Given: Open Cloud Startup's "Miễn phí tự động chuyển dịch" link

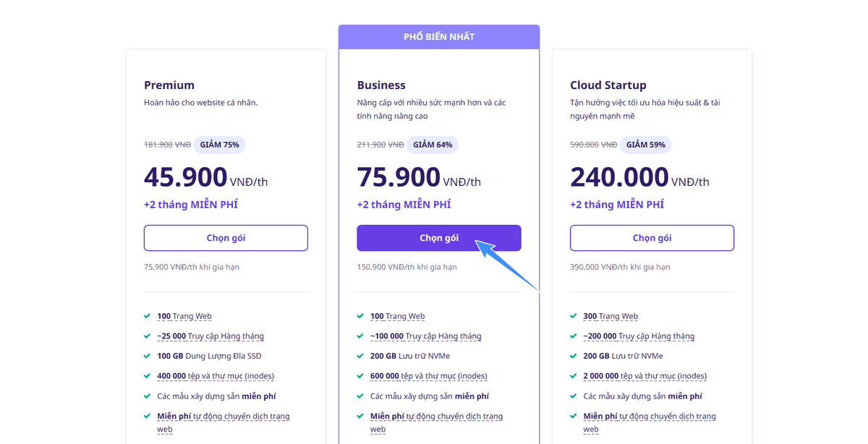Looking at the screenshot, I should tap(650, 417).
